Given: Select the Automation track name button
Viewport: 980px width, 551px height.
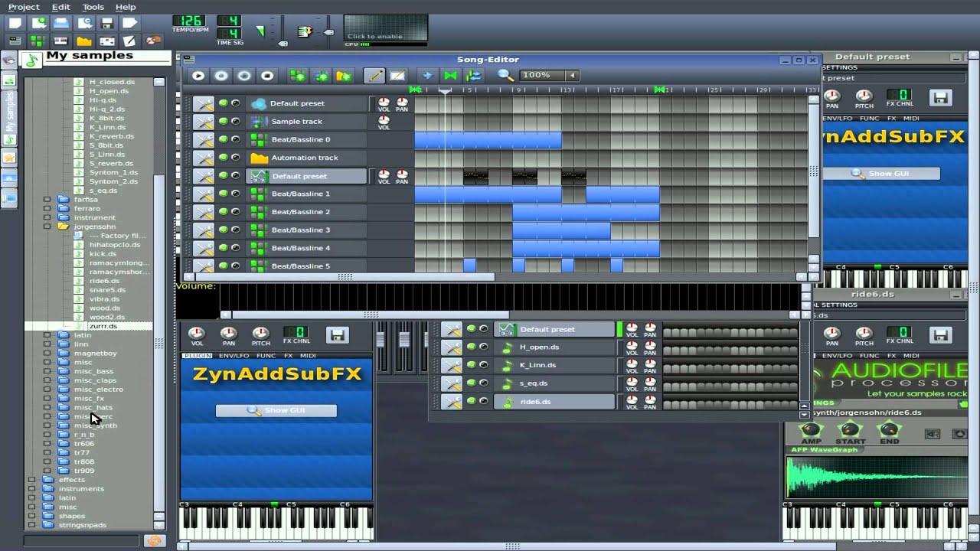Looking at the screenshot, I should coord(307,158).
